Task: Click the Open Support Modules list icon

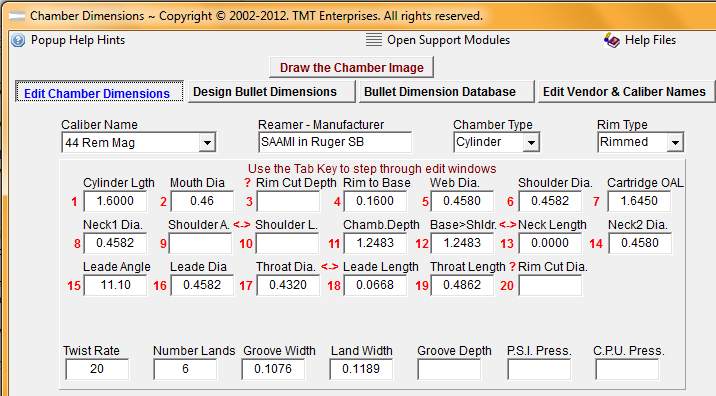Action: [x=374, y=40]
